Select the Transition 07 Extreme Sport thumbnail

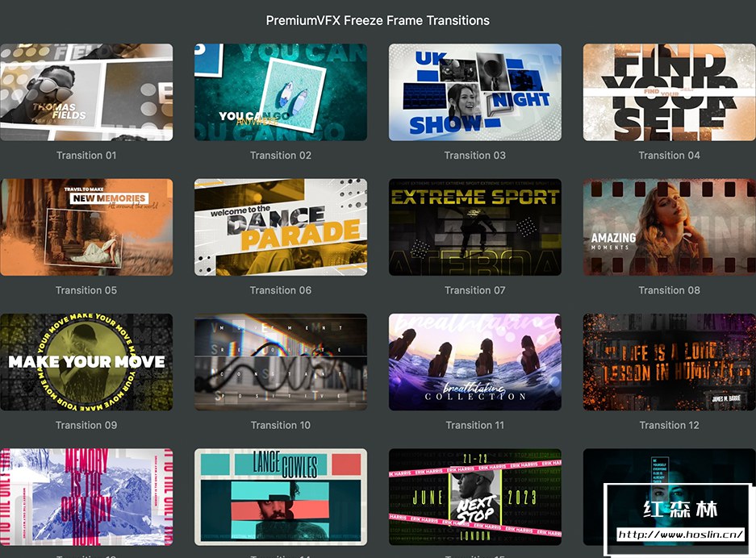pyautogui.click(x=475, y=227)
